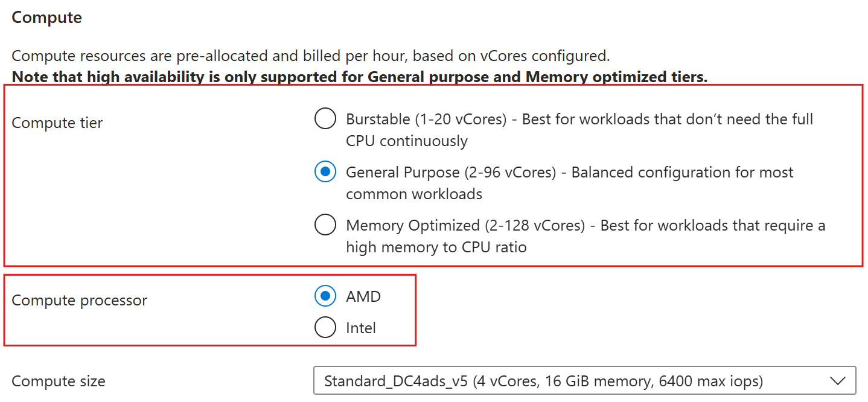Select the General Purpose radio button
868x402 pixels.
(x=325, y=172)
